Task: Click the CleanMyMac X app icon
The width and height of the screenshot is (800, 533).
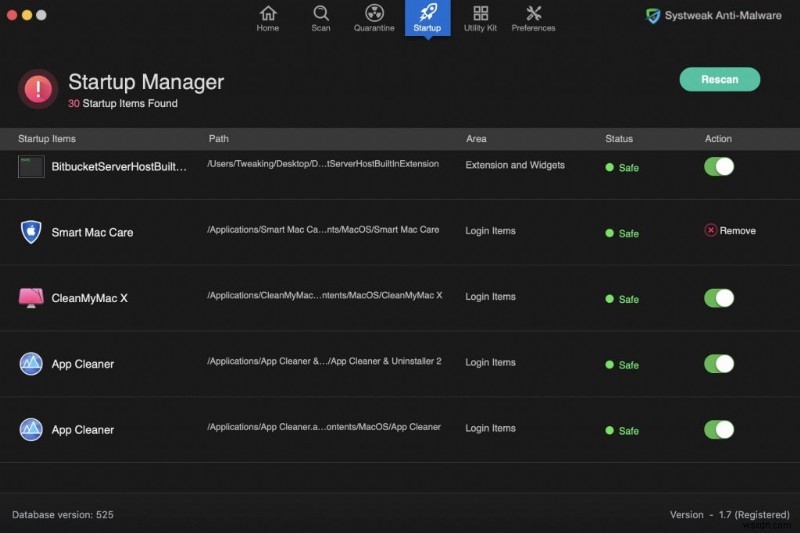Action: 31,298
